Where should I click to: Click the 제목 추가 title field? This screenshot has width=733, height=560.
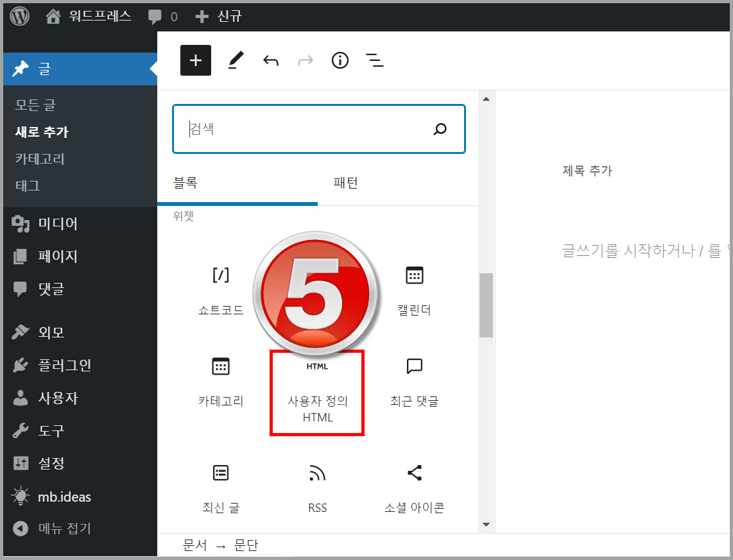pos(587,171)
